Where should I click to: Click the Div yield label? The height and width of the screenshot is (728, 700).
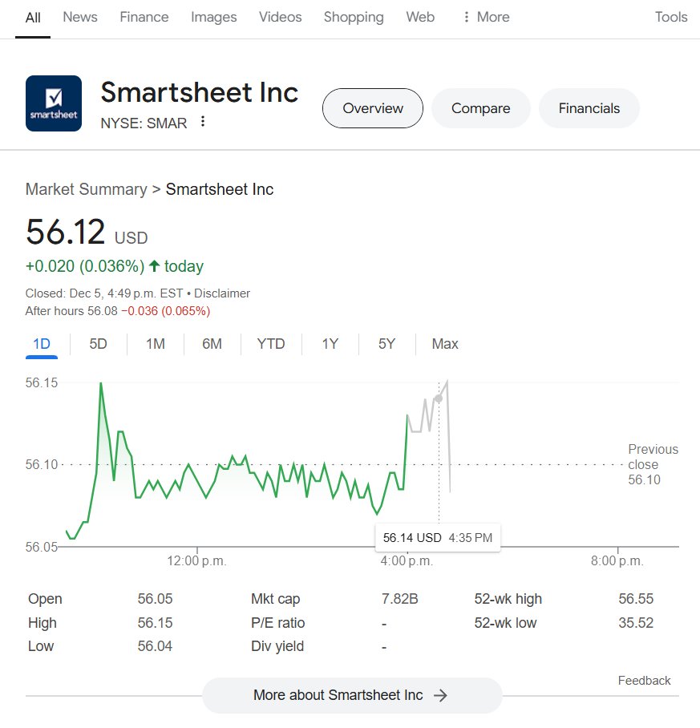click(x=277, y=646)
